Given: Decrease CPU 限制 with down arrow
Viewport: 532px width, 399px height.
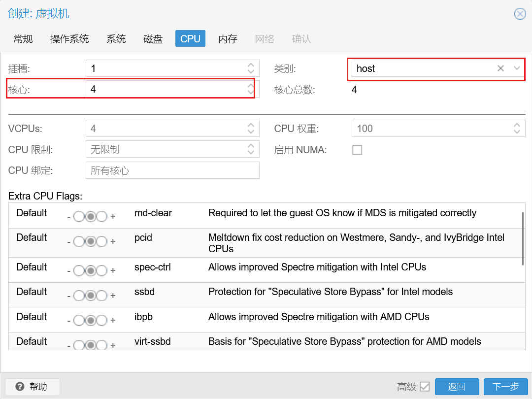Looking at the screenshot, I should tap(251, 153).
